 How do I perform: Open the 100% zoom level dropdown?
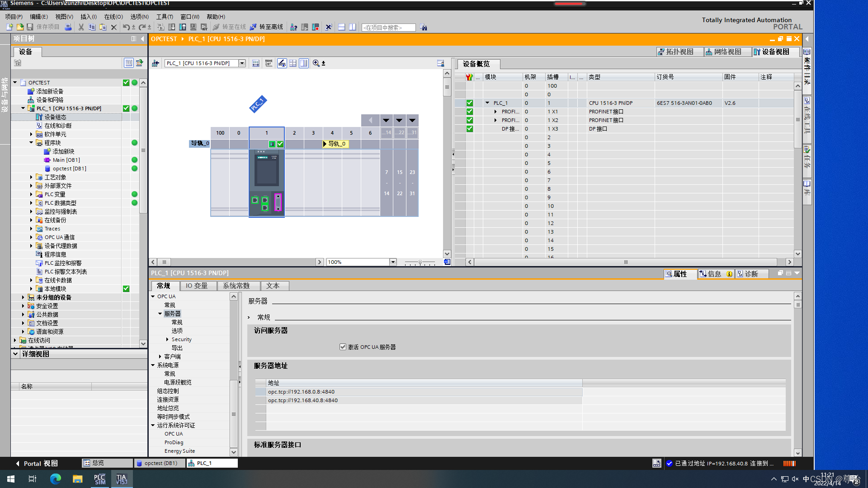tap(393, 262)
